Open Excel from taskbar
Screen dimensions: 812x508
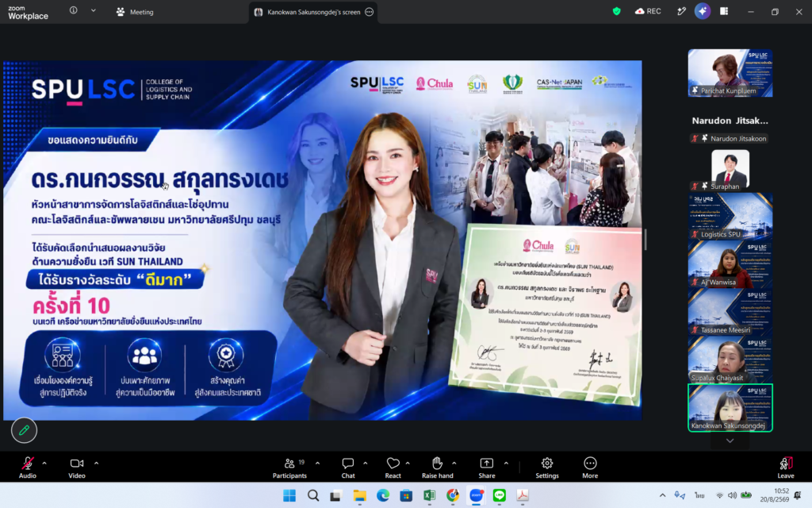429,495
